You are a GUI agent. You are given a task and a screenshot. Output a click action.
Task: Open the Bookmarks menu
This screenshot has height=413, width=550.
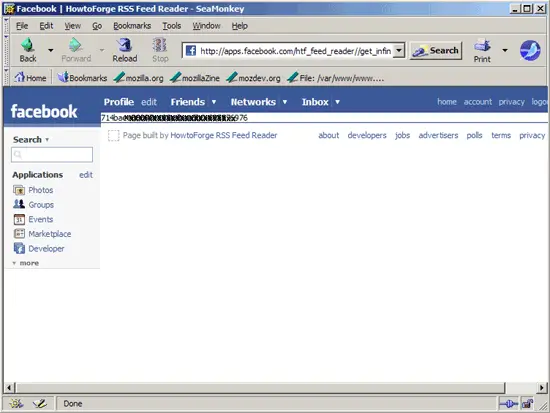click(x=132, y=26)
